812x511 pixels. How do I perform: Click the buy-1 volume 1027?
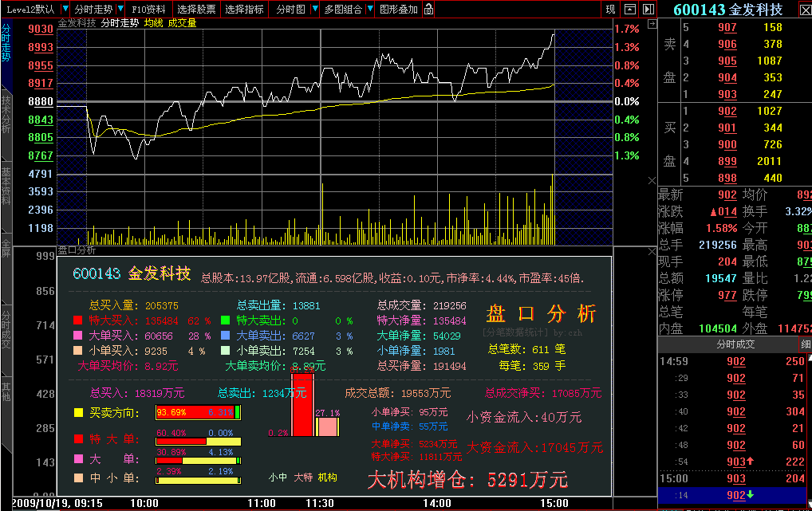[x=770, y=111]
